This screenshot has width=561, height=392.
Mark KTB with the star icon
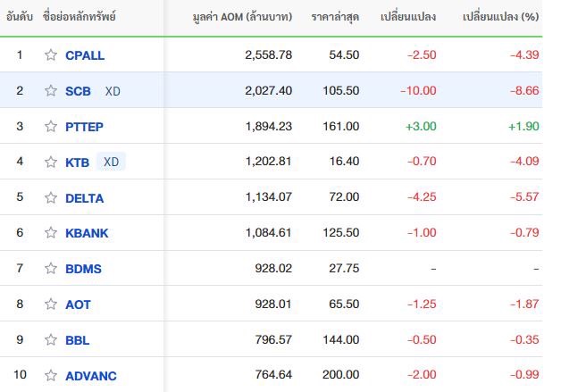pyautogui.click(x=51, y=162)
